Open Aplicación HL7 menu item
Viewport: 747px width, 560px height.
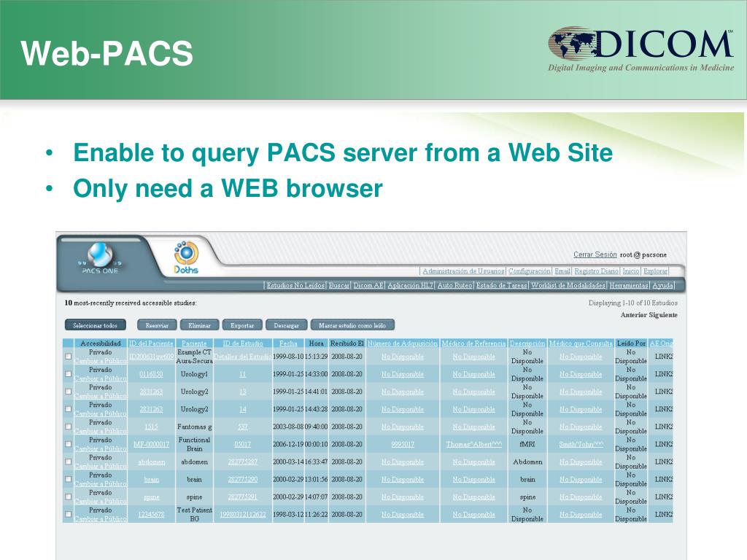point(410,285)
